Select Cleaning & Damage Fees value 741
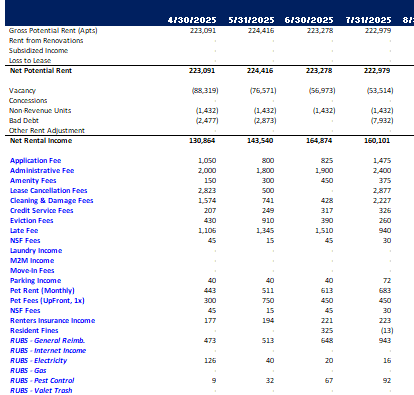The width and height of the screenshot is (414, 395). tap(268, 201)
